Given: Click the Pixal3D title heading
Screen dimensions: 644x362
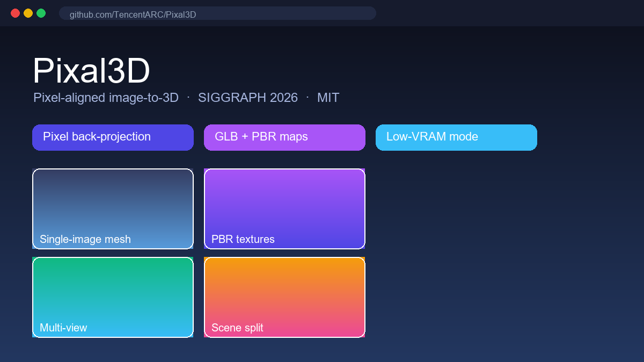Looking at the screenshot, I should pyautogui.click(x=91, y=71).
